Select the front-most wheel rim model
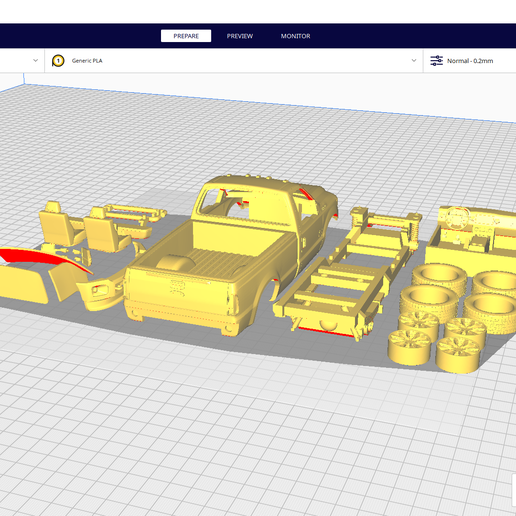This screenshot has height=516, width=516. pos(457,355)
